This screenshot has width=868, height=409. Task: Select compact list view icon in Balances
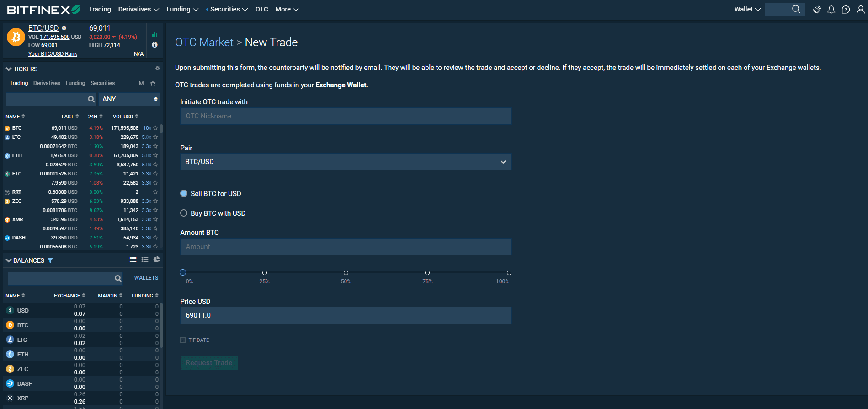point(133,260)
